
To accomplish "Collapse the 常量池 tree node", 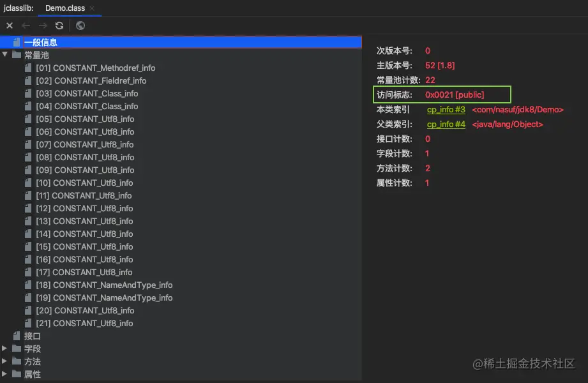I will coord(5,55).
